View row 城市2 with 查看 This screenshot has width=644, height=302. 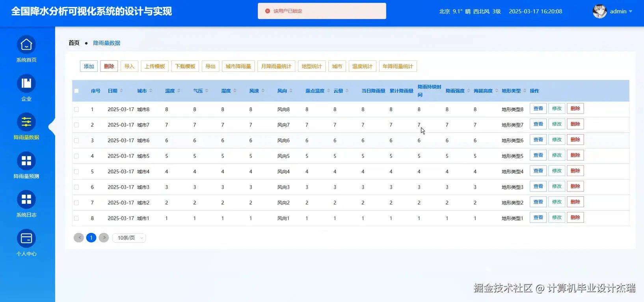538,202
